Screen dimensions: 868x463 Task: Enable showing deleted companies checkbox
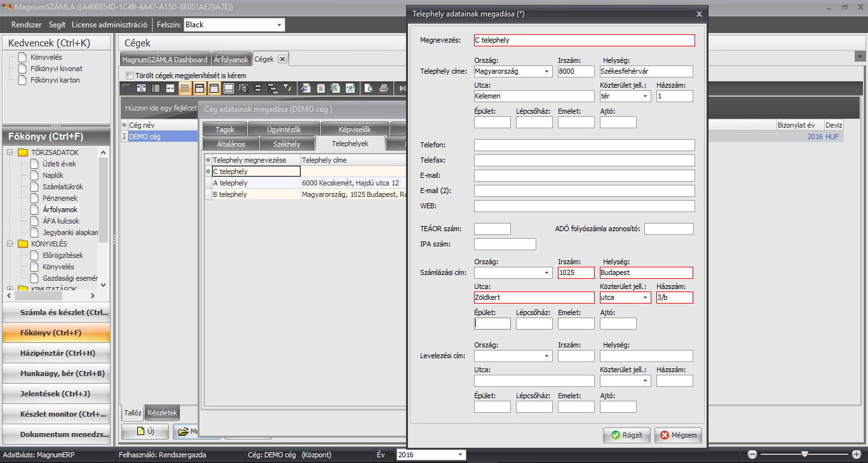coord(130,76)
